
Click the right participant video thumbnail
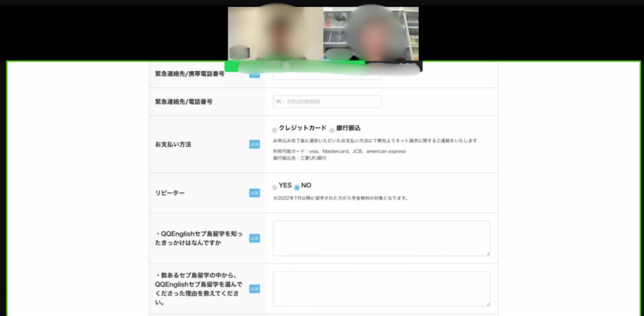371,34
